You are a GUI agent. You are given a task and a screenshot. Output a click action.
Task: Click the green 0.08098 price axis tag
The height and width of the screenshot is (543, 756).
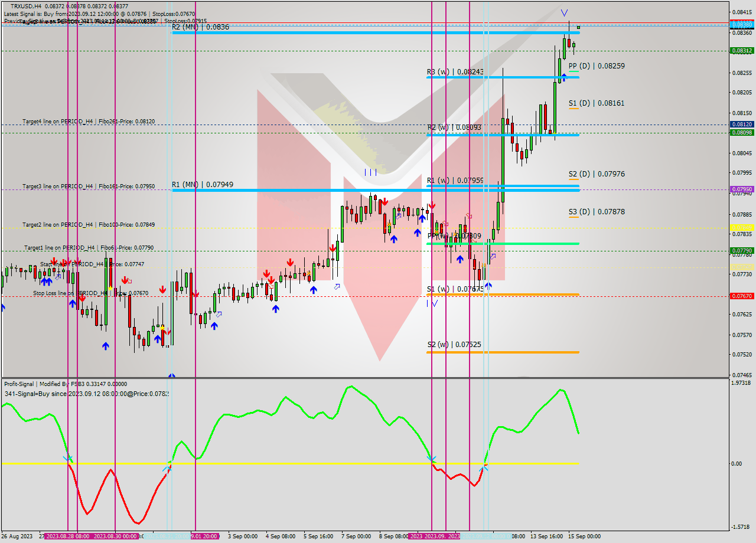point(742,133)
